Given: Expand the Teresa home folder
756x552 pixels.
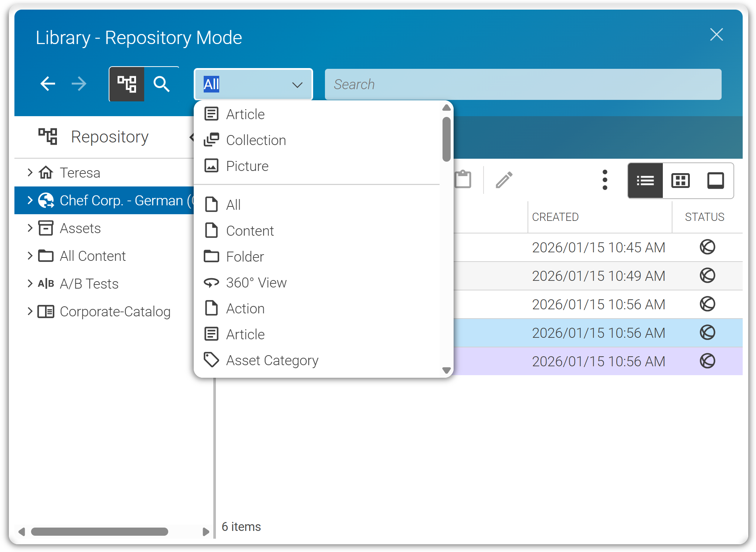Looking at the screenshot, I should click(30, 172).
